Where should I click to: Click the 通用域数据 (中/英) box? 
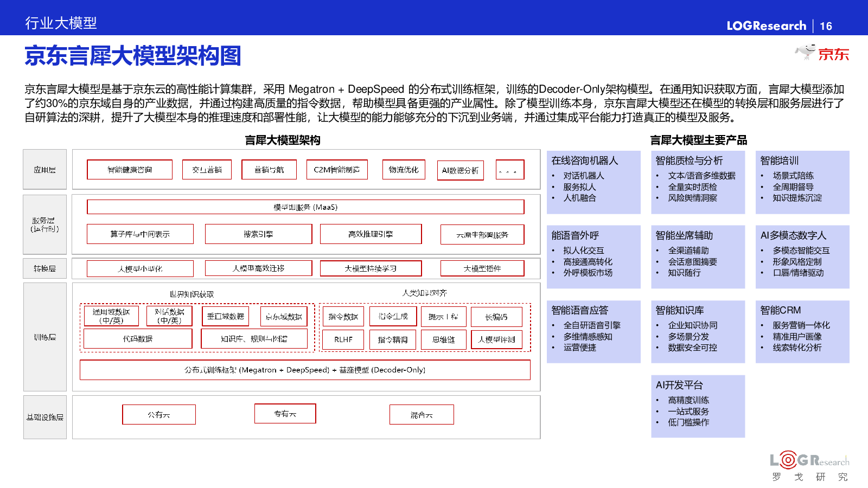(111, 316)
